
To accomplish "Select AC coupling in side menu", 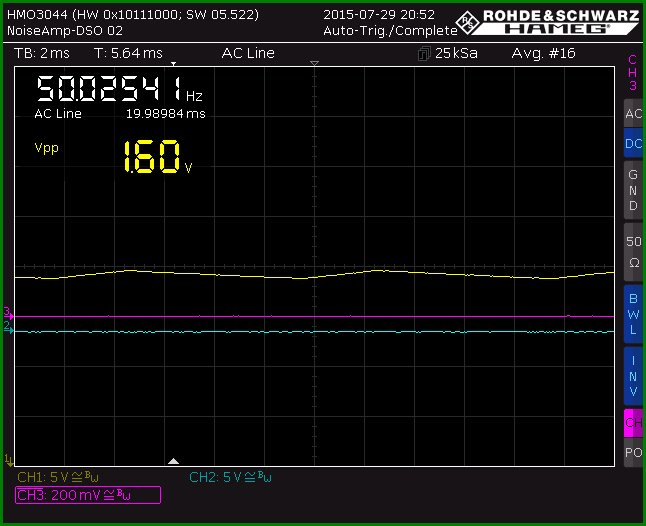I will [x=634, y=113].
